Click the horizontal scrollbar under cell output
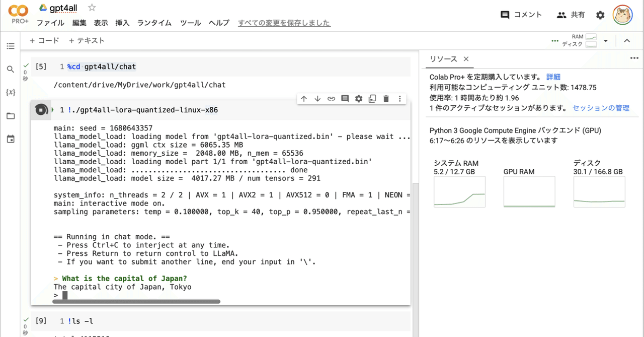This screenshot has width=644, height=337. pos(137,302)
